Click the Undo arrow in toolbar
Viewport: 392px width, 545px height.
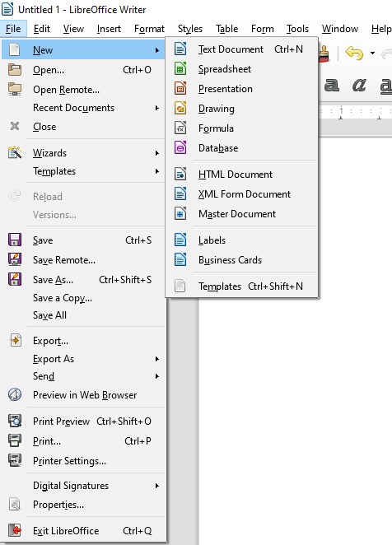click(354, 54)
